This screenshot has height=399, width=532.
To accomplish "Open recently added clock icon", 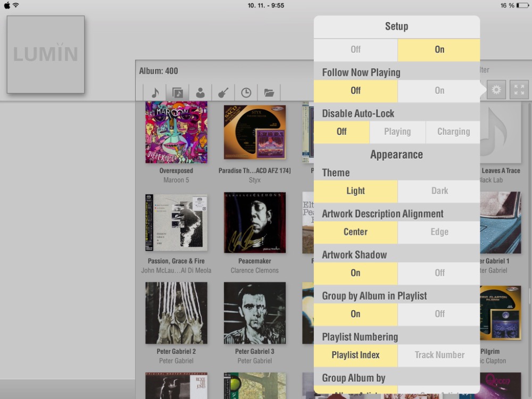I will click(246, 92).
